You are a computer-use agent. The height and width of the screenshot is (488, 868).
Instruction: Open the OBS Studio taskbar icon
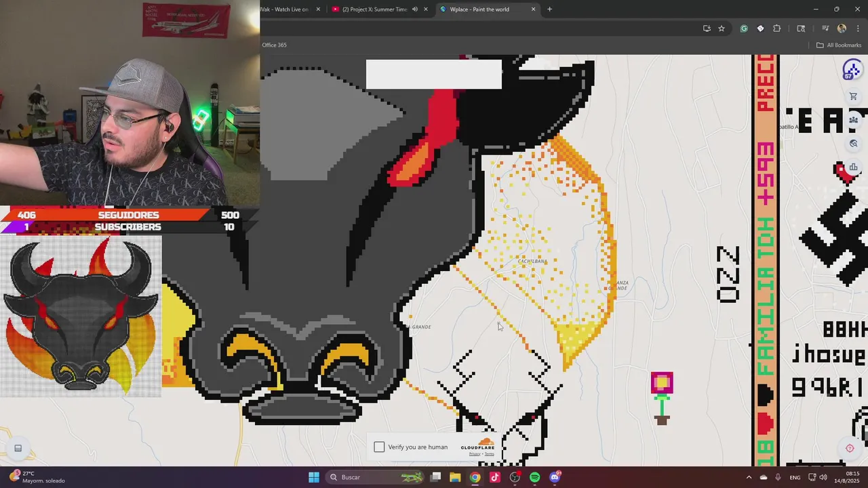click(x=515, y=477)
